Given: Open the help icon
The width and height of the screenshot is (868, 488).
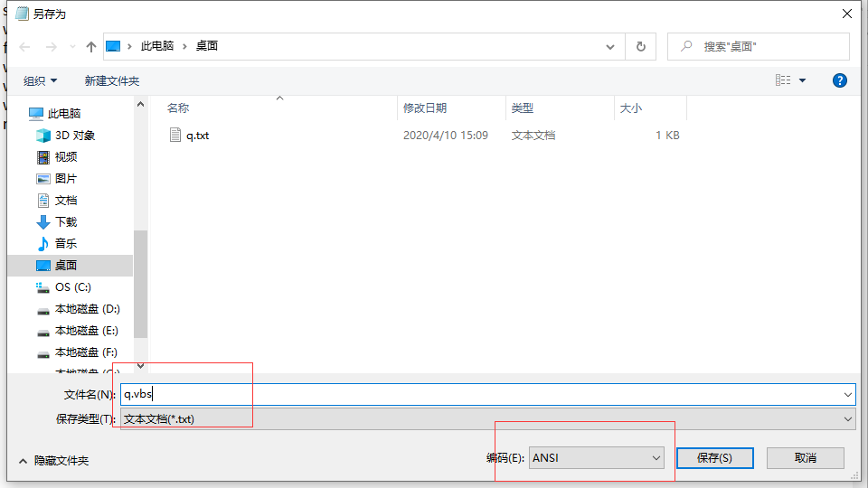Looking at the screenshot, I should click(840, 80).
